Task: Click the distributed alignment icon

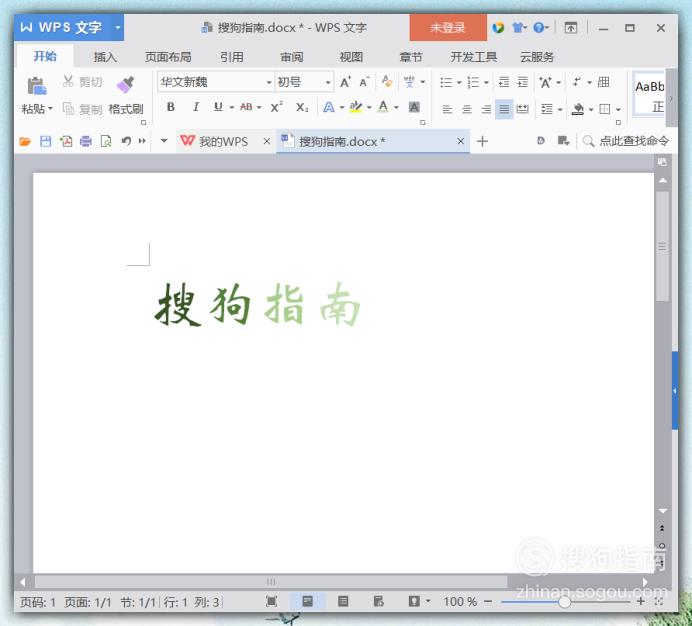Action: tap(523, 109)
